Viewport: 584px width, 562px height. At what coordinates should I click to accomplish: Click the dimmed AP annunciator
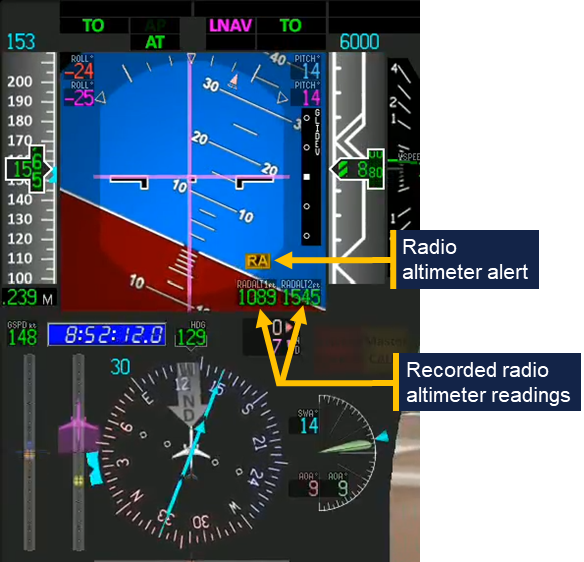pyautogui.click(x=155, y=26)
